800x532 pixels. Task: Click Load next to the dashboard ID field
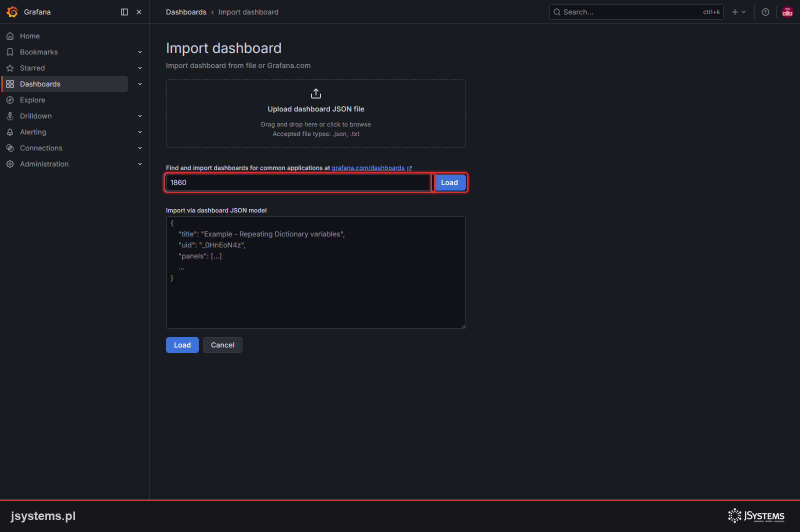(449, 182)
